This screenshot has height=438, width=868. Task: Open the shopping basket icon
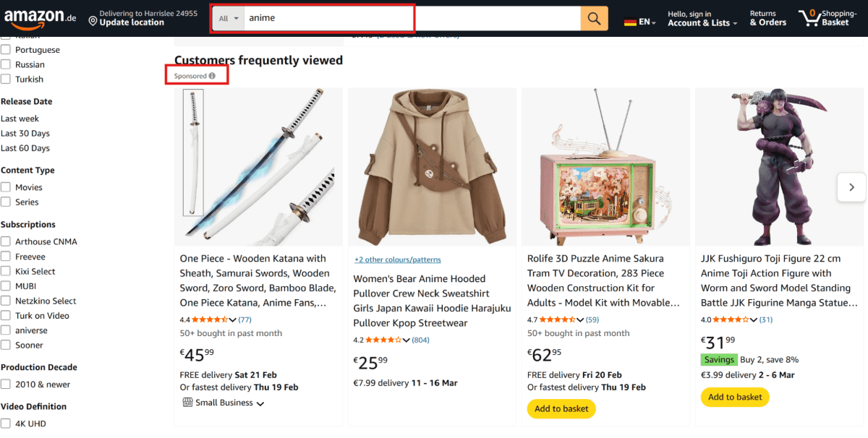coord(807,17)
